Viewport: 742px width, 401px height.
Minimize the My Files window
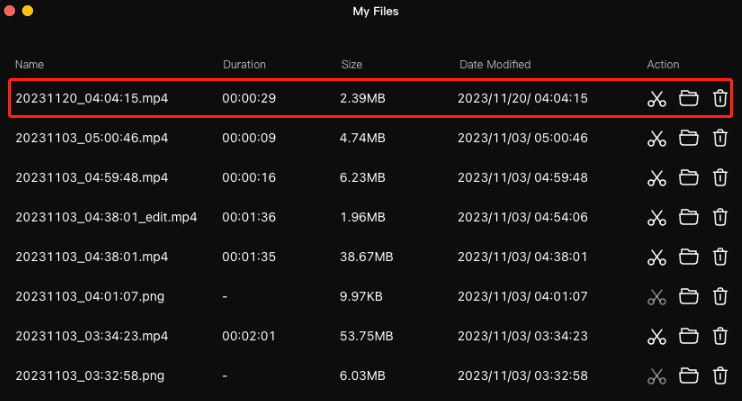[x=27, y=11]
